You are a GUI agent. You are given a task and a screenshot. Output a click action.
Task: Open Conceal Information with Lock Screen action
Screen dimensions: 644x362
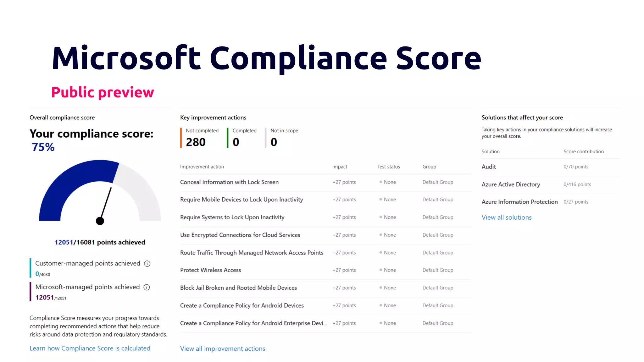point(229,182)
